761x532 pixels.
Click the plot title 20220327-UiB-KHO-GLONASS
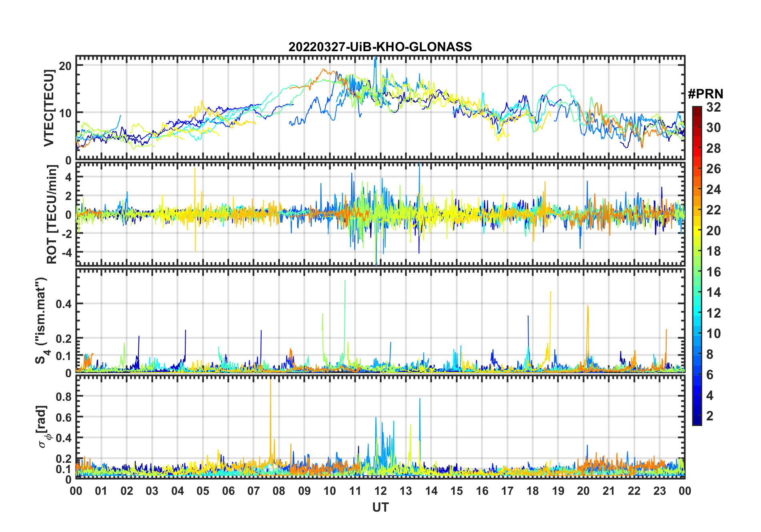pyautogui.click(x=380, y=47)
